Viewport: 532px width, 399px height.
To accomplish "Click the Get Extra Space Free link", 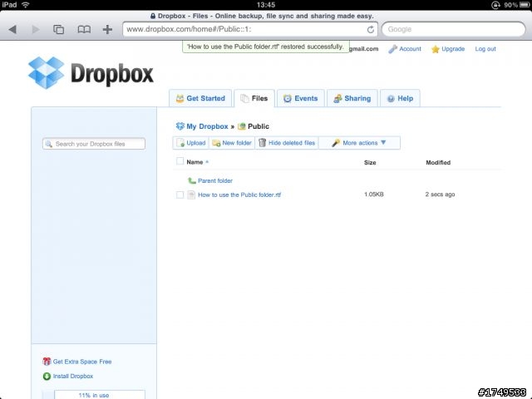I will [x=82, y=362].
